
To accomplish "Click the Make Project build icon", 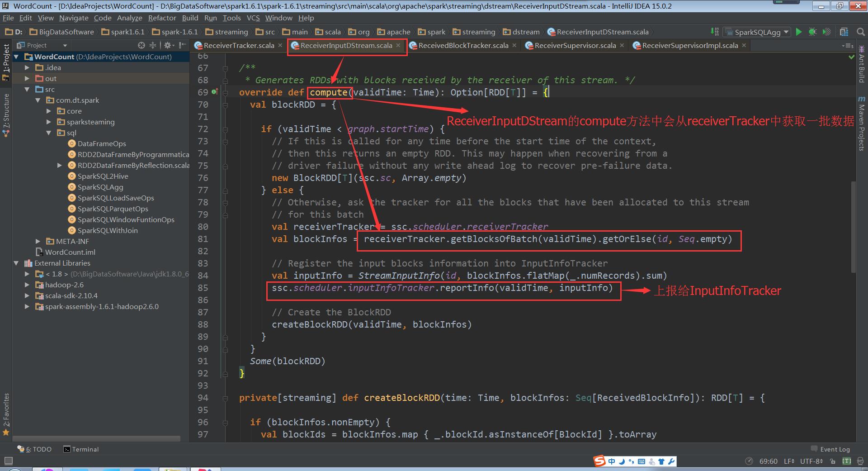I will pos(714,32).
